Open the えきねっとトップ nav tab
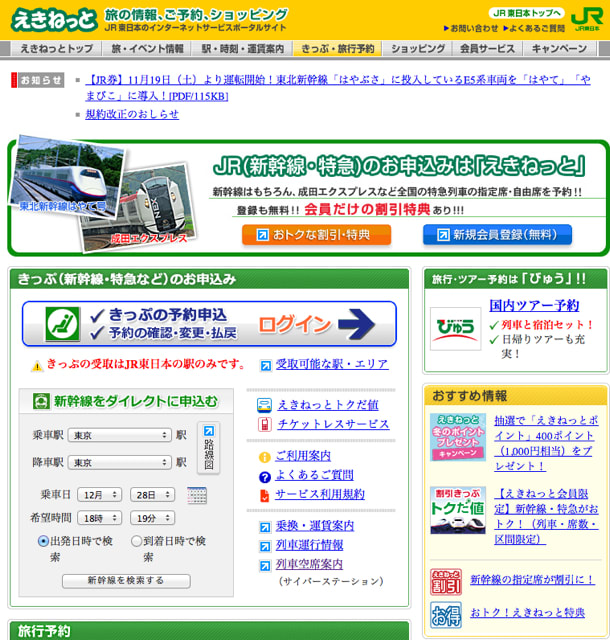610x640 pixels. click(57, 49)
